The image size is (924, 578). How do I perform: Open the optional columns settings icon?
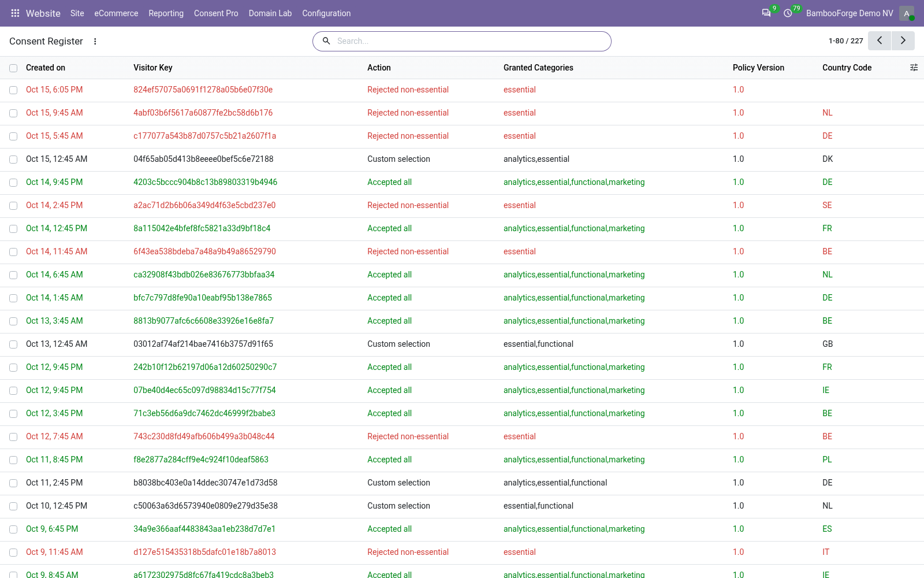pyautogui.click(x=914, y=68)
